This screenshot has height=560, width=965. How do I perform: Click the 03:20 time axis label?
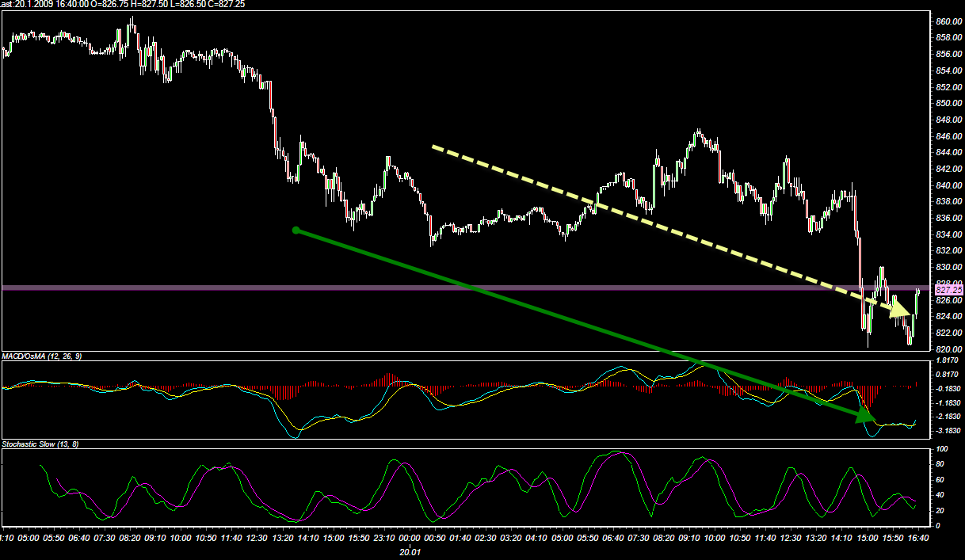point(512,538)
